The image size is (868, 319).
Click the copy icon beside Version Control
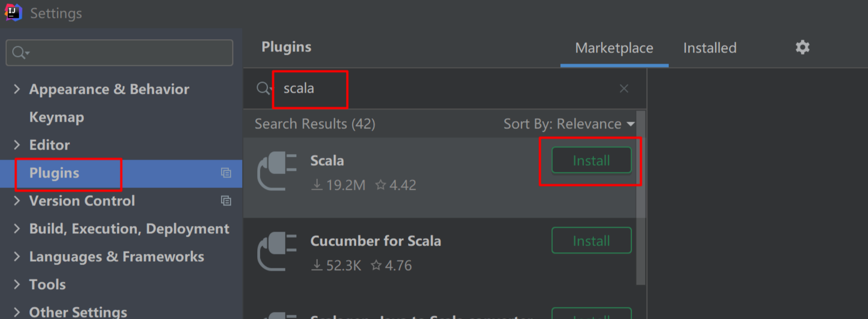226,201
